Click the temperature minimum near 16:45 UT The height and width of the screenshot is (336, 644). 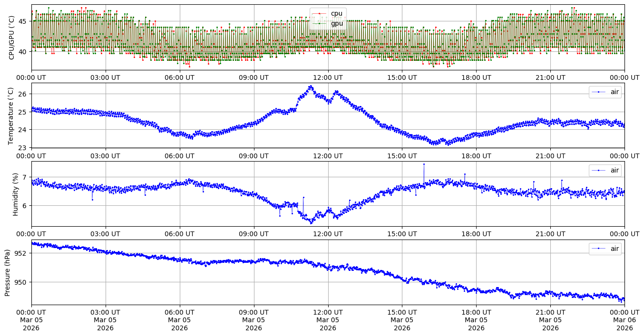[447, 144]
